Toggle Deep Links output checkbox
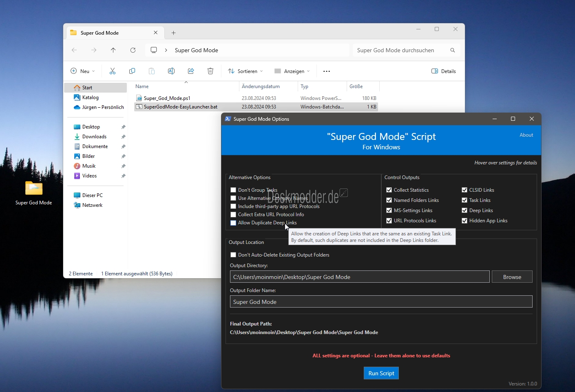Screen dimensions: 575x392 click(x=464, y=210)
